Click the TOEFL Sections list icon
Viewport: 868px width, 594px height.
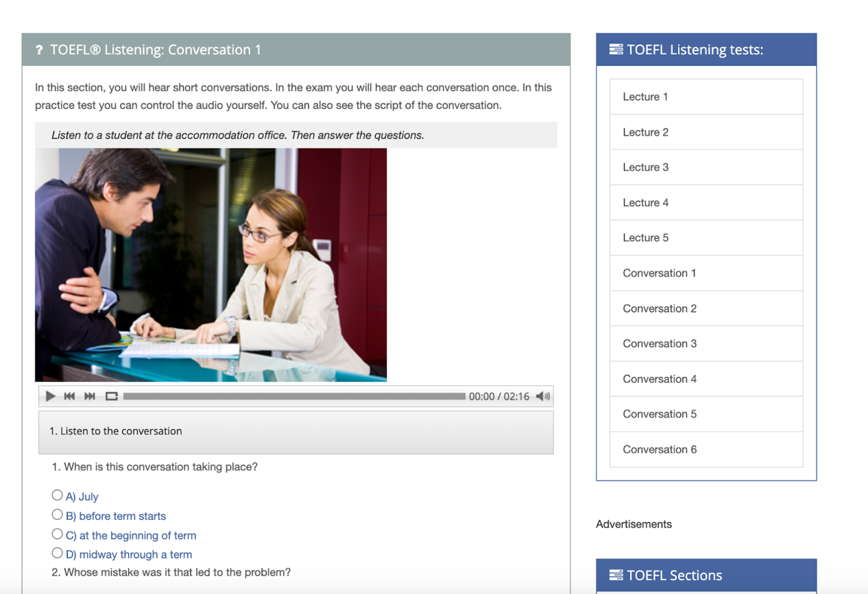(x=616, y=575)
